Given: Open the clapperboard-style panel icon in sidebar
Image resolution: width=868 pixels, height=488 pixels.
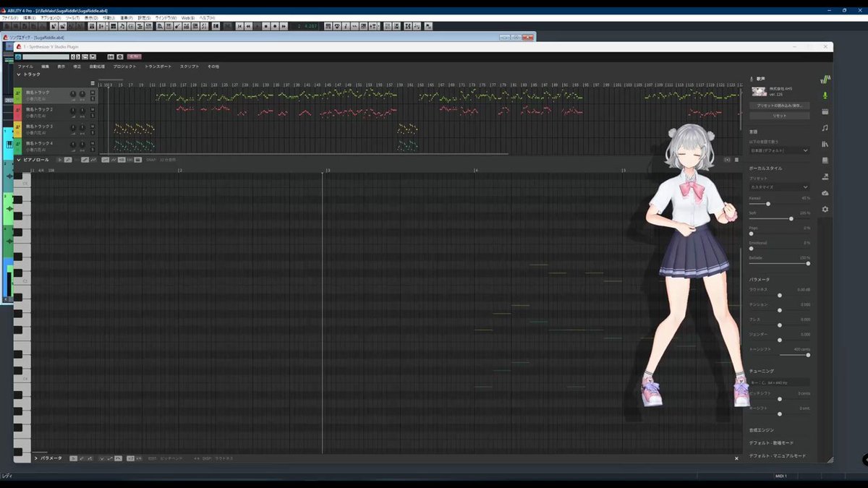Looking at the screenshot, I should (825, 111).
